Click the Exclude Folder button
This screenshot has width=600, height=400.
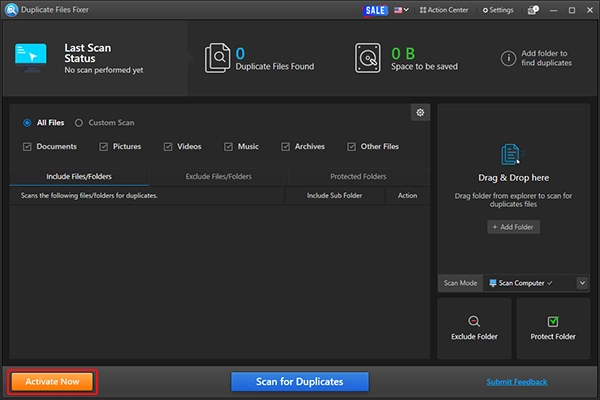tap(474, 328)
